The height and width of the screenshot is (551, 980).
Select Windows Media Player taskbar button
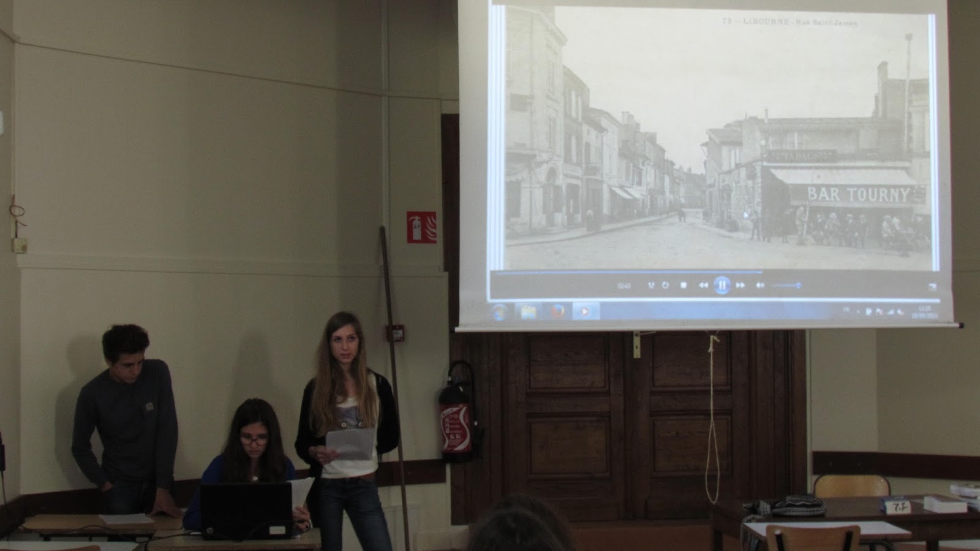pyautogui.click(x=585, y=312)
